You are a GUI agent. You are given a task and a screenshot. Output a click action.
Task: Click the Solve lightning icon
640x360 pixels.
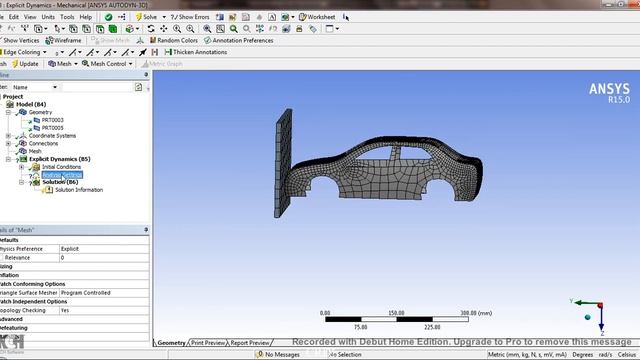coord(139,17)
